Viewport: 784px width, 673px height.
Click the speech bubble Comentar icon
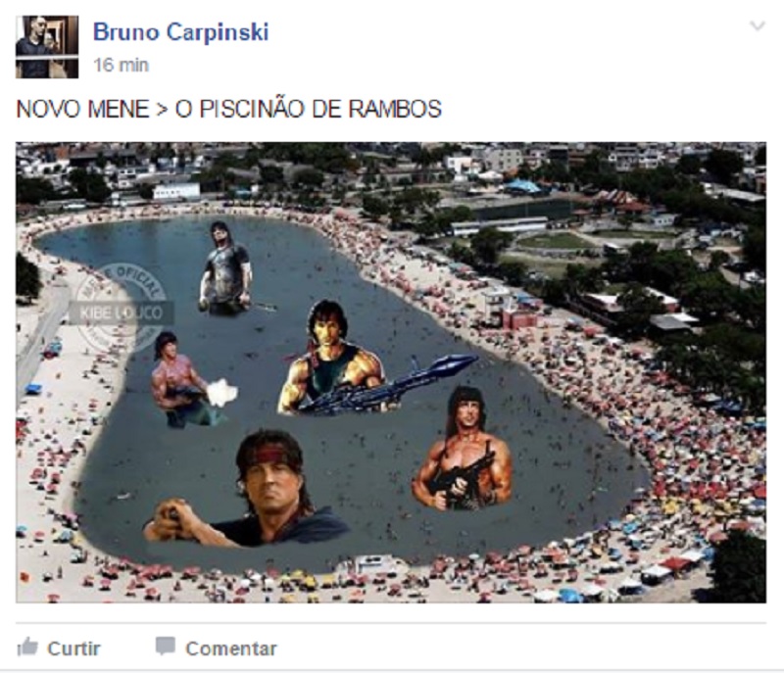pyautogui.click(x=165, y=646)
